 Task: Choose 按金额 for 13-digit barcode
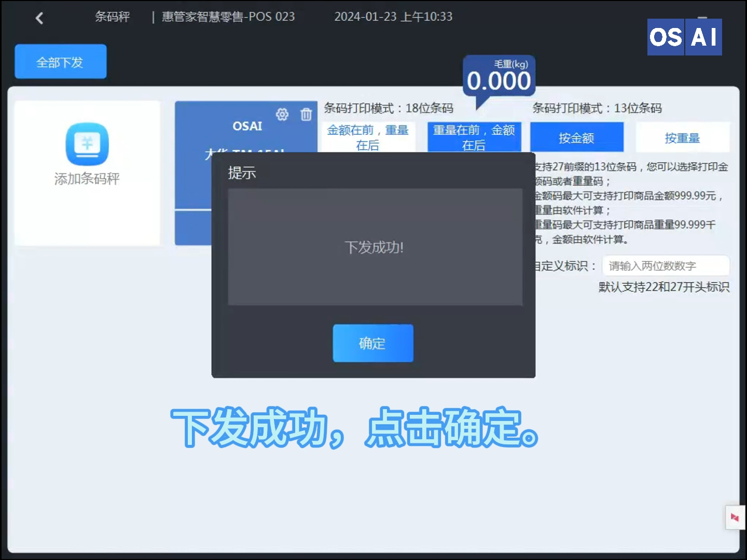[577, 137]
